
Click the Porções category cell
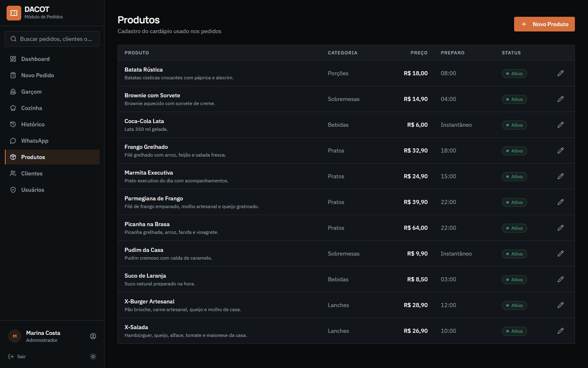pos(338,73)
